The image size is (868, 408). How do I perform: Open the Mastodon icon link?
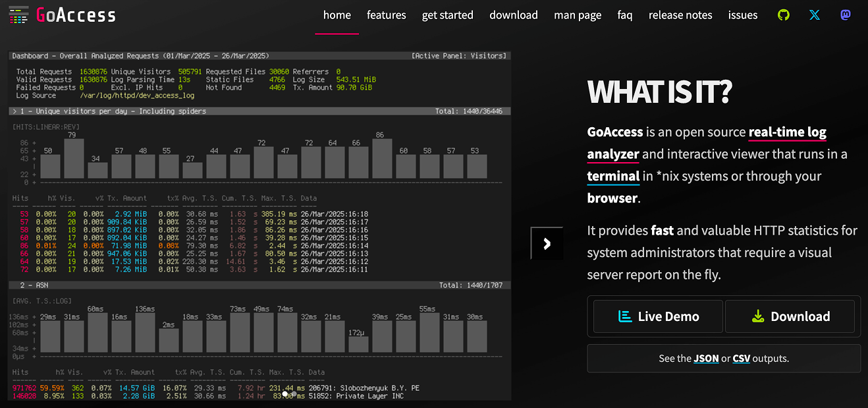pos(846,15)
